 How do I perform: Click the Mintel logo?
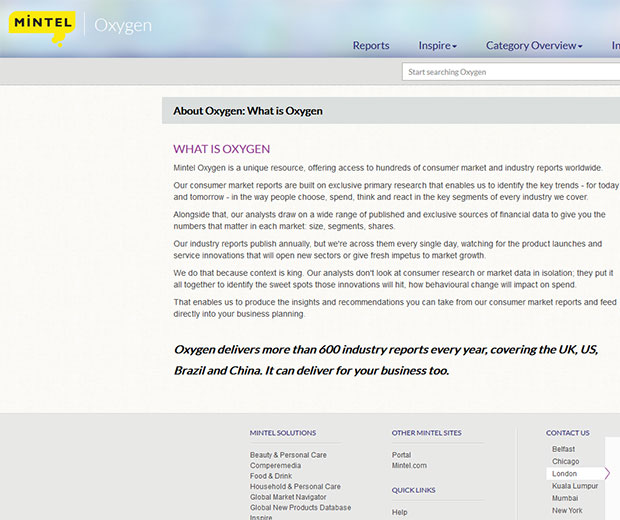[42, 28]
